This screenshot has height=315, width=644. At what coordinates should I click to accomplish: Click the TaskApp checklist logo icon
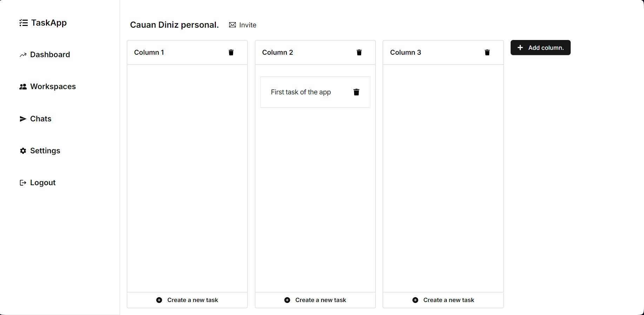(x=23, y=22)
